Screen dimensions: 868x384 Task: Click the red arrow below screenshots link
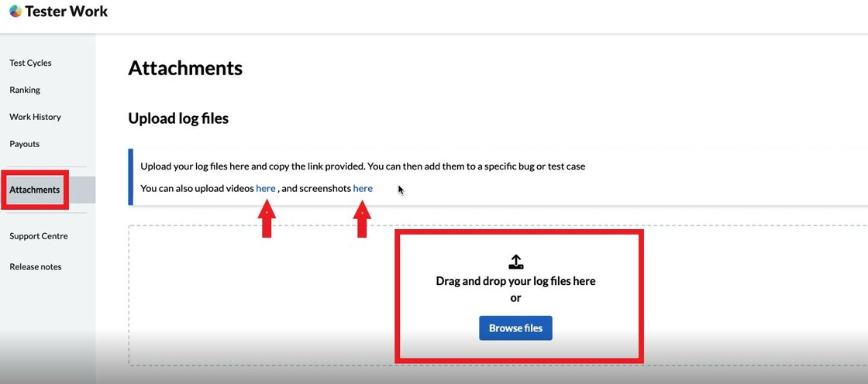pos(362,219)
